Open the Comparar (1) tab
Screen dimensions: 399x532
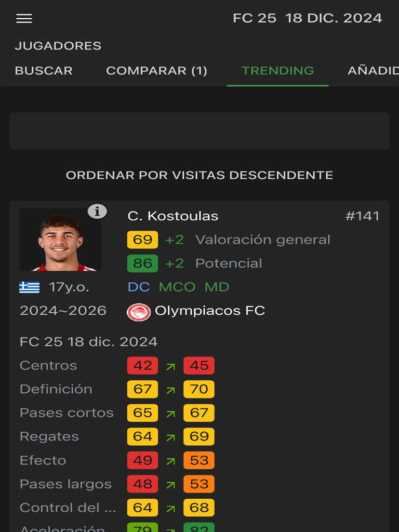point(156,71)
